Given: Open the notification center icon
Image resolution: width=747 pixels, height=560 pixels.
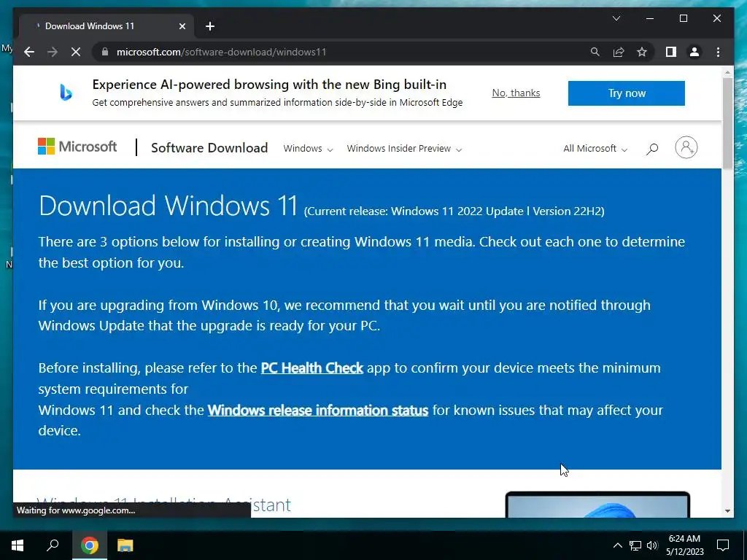Looking at the screenshot, I should [x=723, y=545].
